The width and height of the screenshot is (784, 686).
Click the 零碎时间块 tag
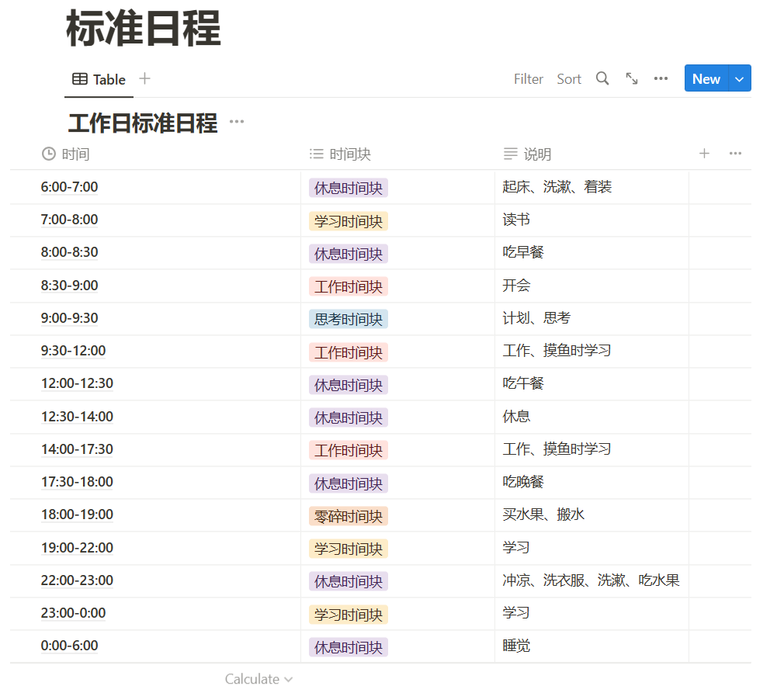(349, 516)
